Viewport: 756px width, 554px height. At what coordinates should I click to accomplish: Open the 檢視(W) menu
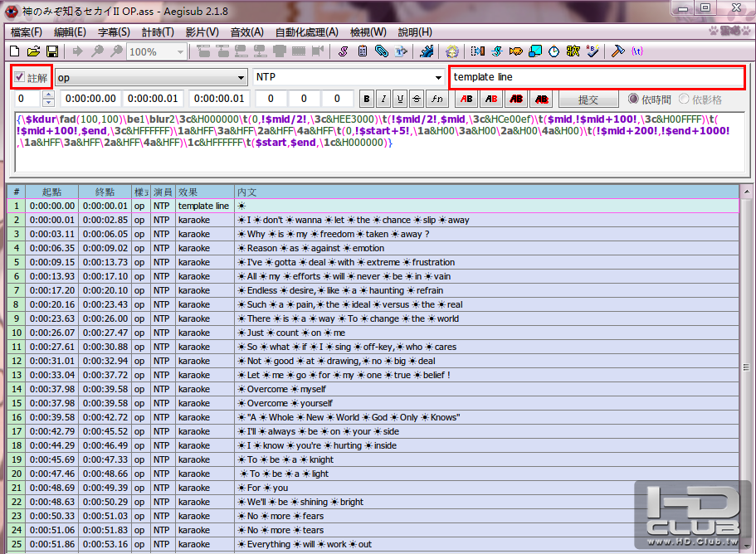[x=368, y=32]
